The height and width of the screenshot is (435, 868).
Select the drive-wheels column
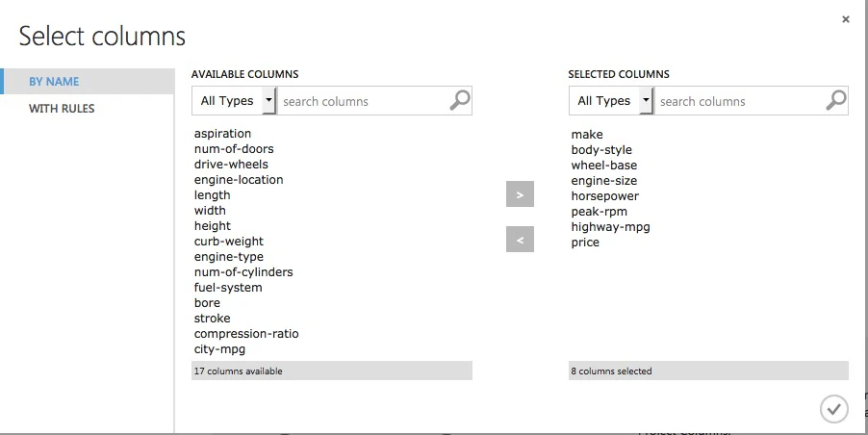(x=231, y=165)
